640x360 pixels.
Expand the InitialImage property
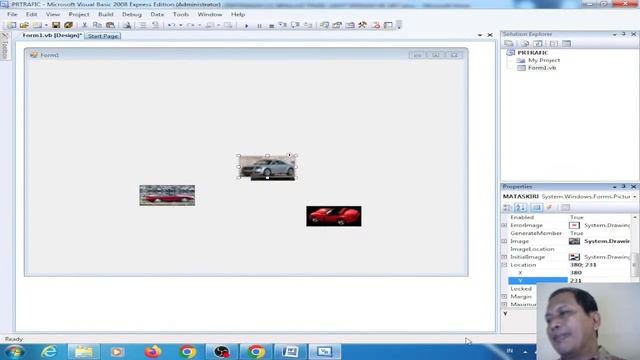pos(504,257)
